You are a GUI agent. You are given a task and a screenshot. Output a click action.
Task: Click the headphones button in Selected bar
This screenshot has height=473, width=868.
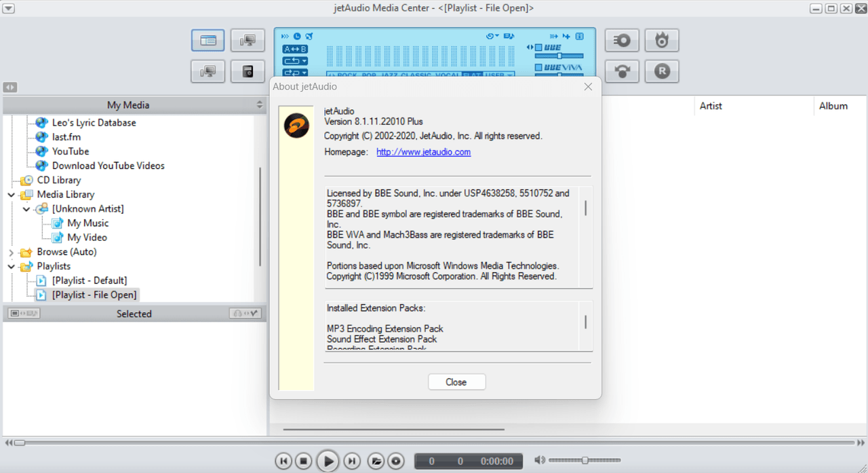[245, 314]
